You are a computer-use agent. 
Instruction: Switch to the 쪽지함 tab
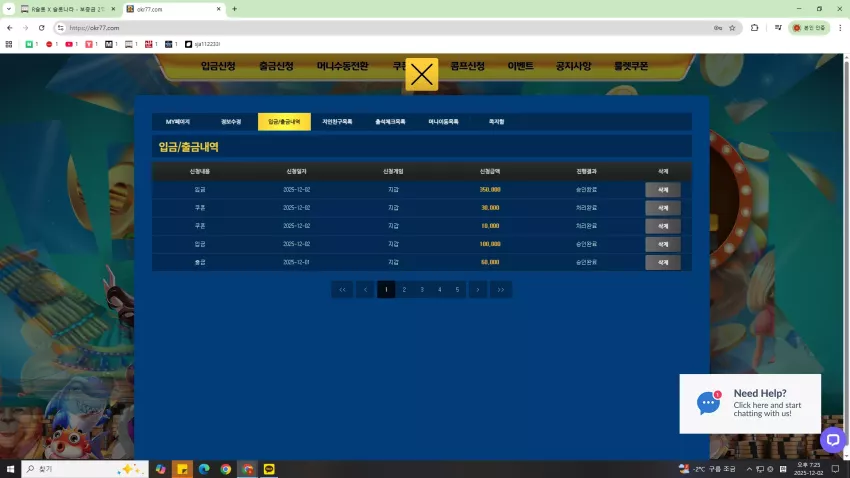click(x=497, y=122)
